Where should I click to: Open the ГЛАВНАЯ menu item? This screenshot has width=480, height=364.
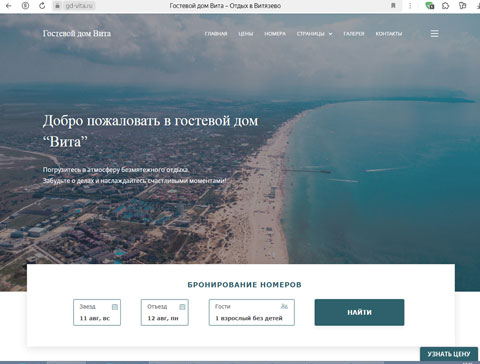[x=216, y=34]
